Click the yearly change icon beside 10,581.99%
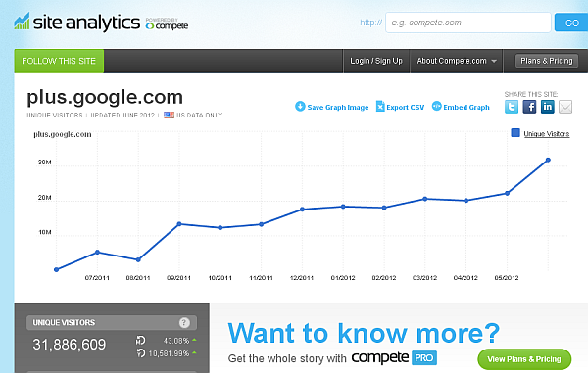The width and height of the screenshot is (588, 373). pyautogui.click(x=140, y=352)
